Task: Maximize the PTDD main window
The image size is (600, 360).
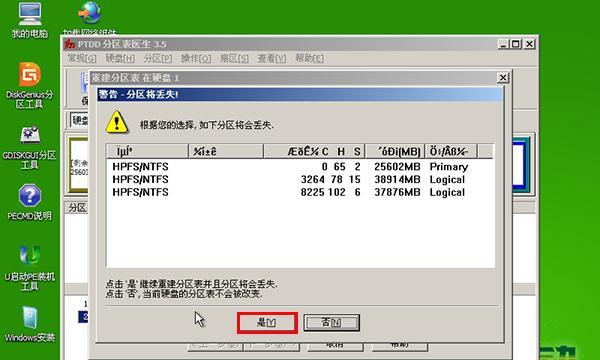Action: [516, 44]
